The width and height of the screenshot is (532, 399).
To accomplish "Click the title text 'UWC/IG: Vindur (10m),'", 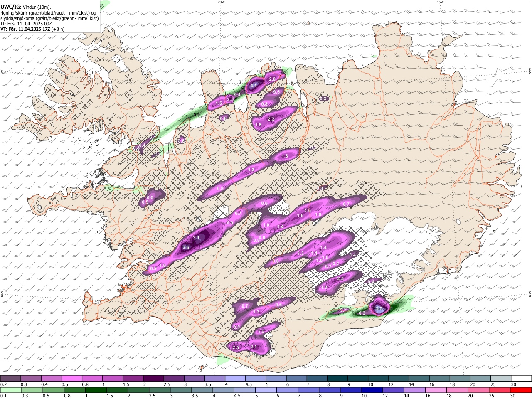I will point(26,7).
